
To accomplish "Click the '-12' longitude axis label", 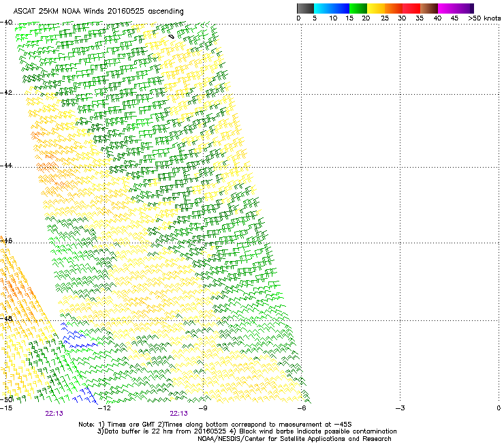I will click(104, 408).
